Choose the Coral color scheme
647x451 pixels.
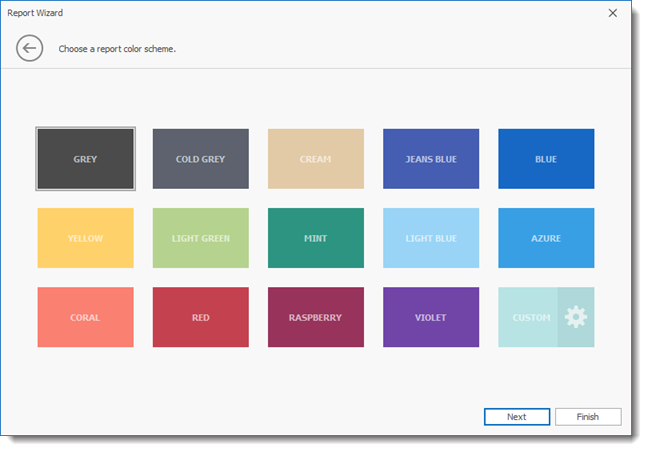pos(85,318)
